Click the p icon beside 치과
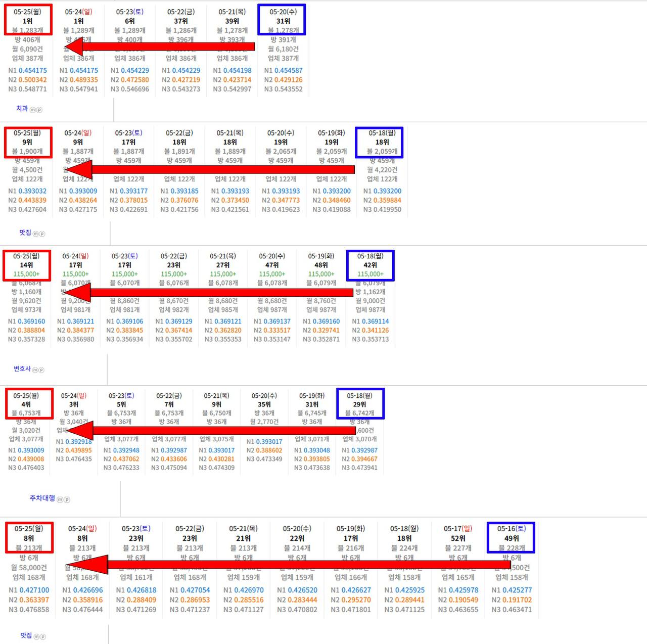Screen dimensions: 647x644 pyautogui.click(x=39, y=110)
